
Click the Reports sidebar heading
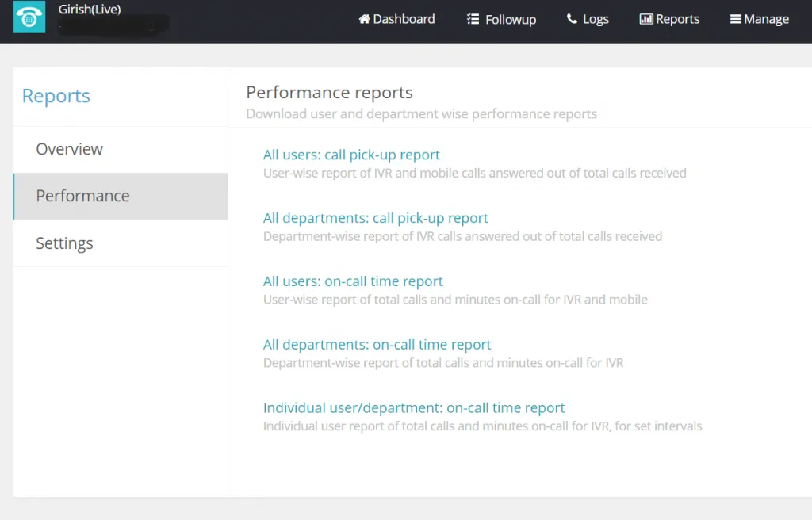56,96
